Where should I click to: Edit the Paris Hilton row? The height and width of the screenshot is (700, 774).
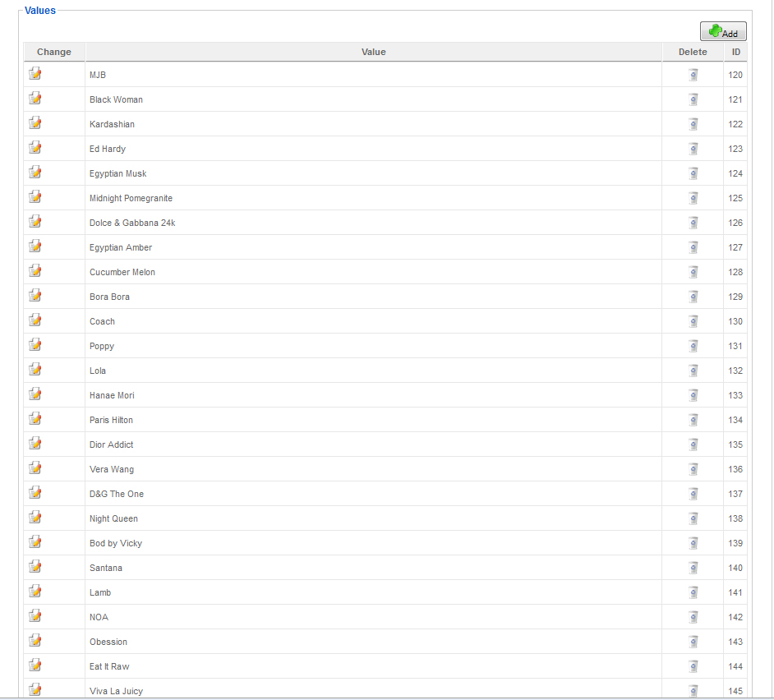tap(35, 419)
